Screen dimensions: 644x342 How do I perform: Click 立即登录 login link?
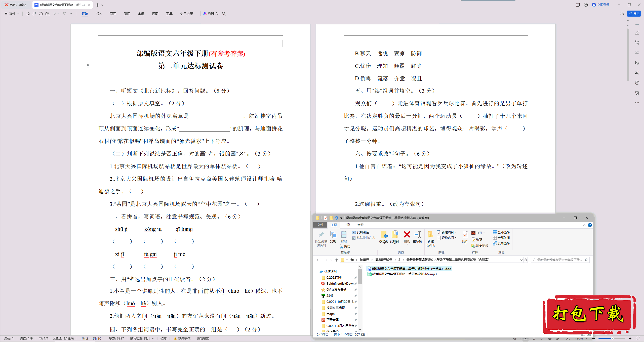600,5
